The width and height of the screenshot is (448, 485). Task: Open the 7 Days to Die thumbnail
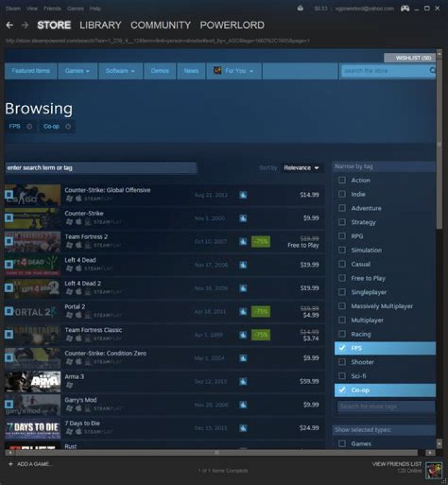pos(33,428)
